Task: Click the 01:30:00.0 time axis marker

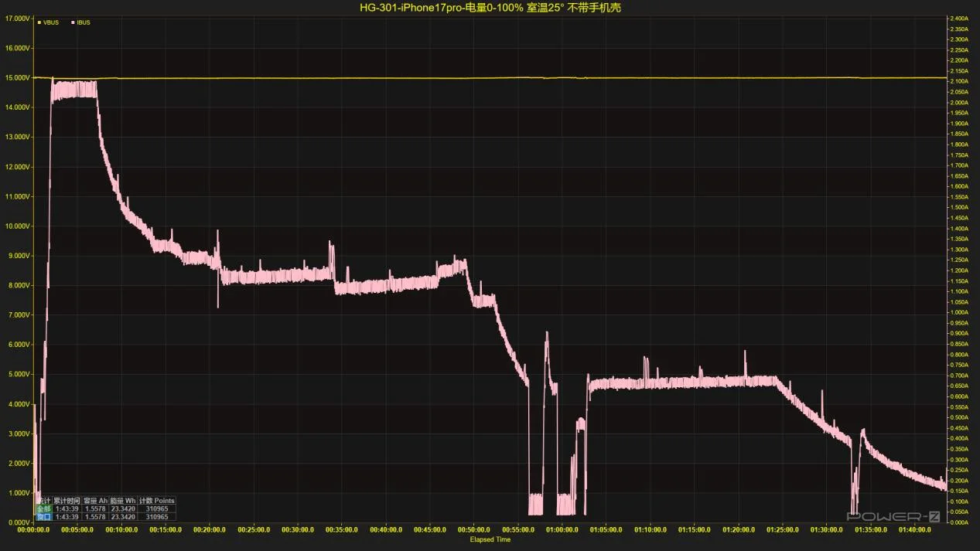Action: point(826,530)
